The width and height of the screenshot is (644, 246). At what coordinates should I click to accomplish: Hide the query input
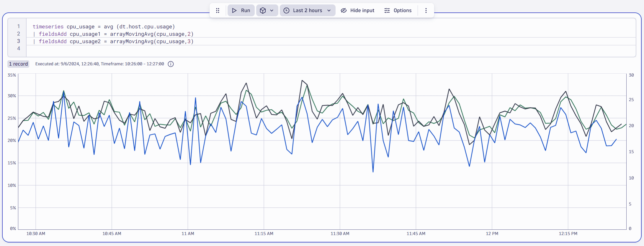click(357, 10)
